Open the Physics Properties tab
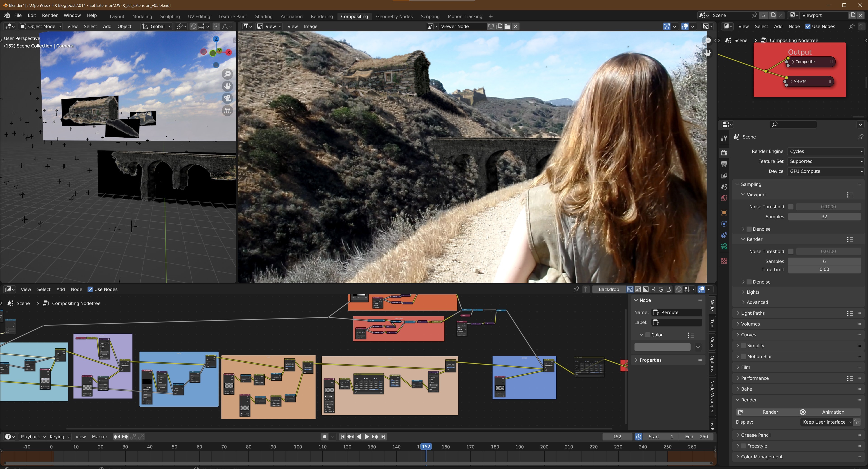Viewport: 868px width, 469px height. pos(724,224)
